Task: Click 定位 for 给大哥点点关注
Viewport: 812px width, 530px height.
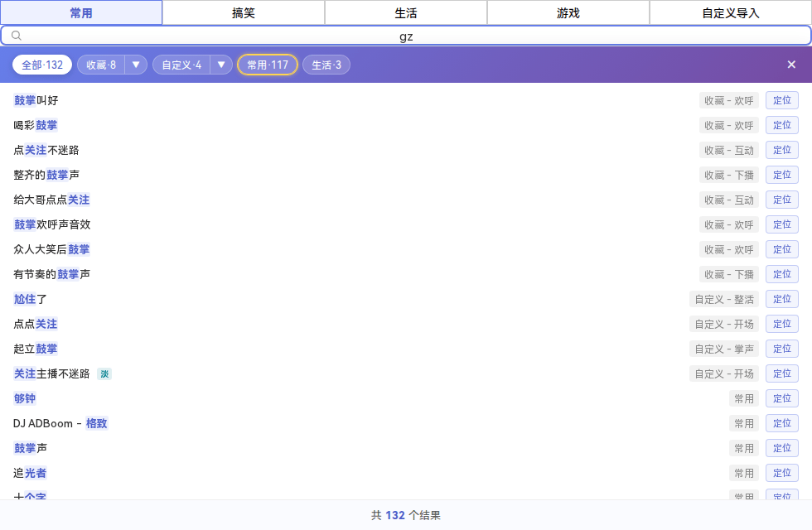Action: (x=782, y=200)
